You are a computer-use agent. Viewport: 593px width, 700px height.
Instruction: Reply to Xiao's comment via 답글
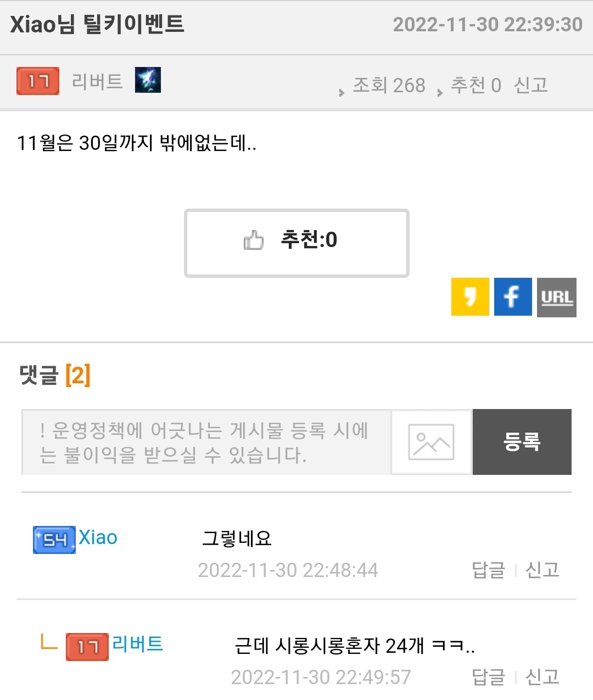[x=488, y=570]
